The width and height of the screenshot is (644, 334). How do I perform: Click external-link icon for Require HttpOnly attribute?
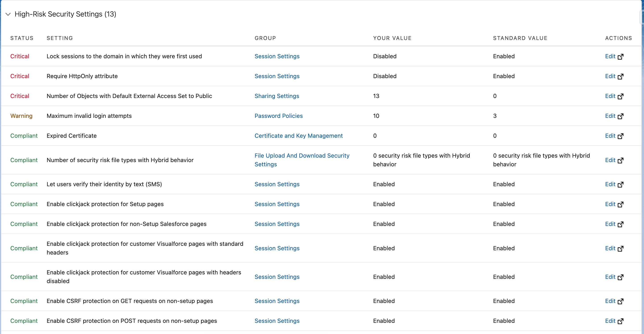pyautogui.click(x=620, y=77)
